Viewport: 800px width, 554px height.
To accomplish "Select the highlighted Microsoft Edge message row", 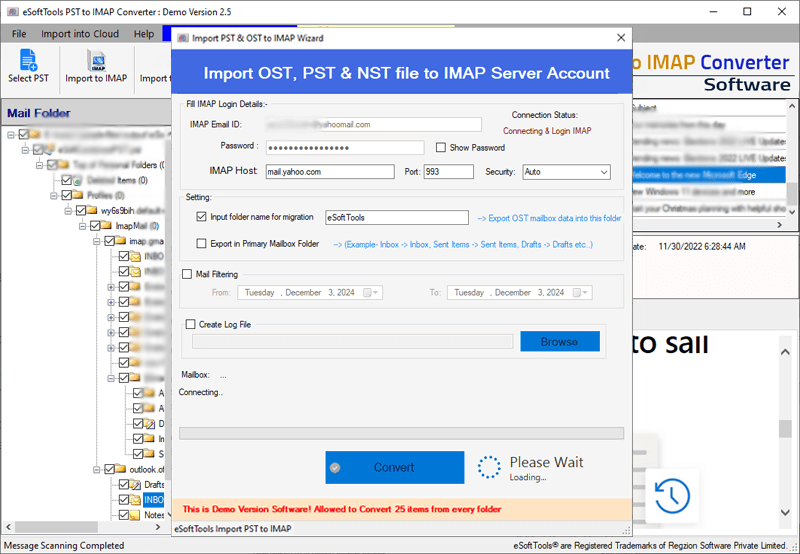I will [709, 175].
